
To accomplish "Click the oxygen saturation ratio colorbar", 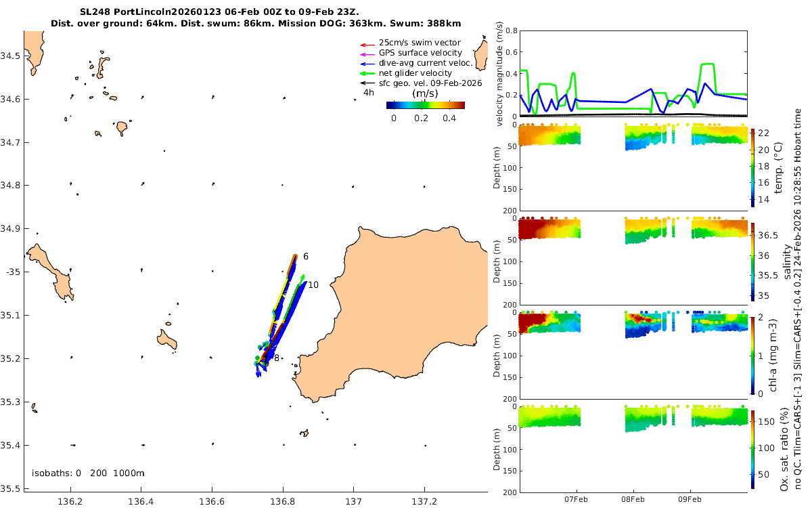I will coord(752,449).
